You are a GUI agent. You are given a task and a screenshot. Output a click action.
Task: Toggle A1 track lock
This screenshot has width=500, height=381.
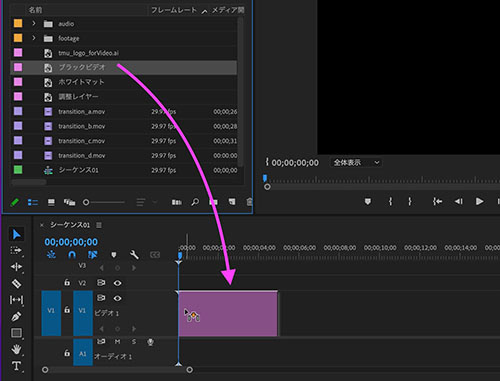67,353
